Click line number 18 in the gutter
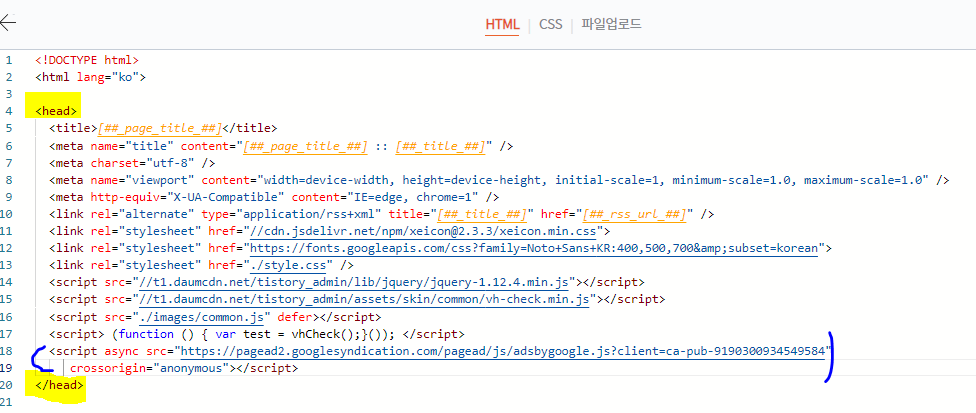Image resolution: width=976 pixels, height=413 pixels. 7,351
